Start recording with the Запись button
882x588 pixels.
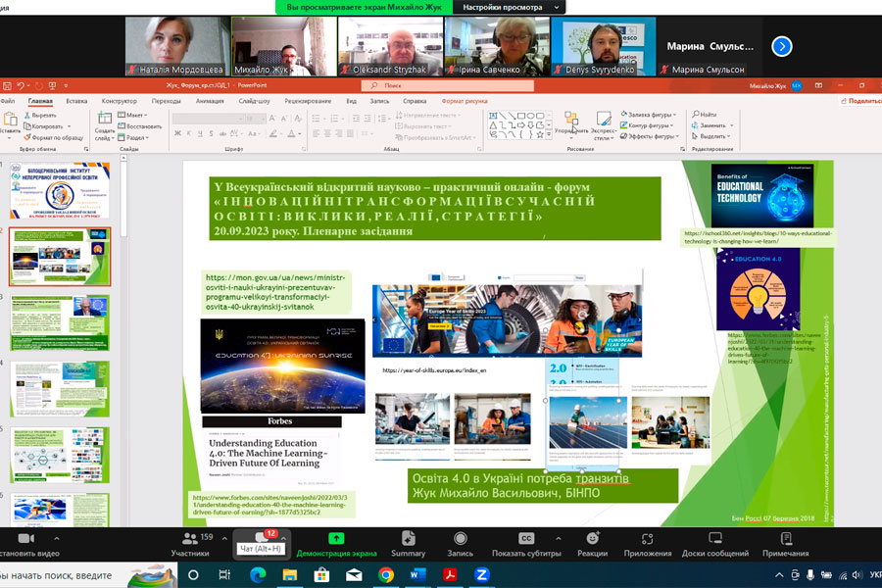coord(461,540)
